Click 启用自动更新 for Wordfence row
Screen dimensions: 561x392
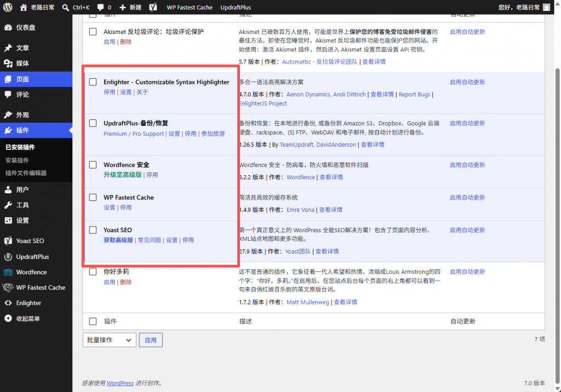pyautogui.click(x=467, y=165)
